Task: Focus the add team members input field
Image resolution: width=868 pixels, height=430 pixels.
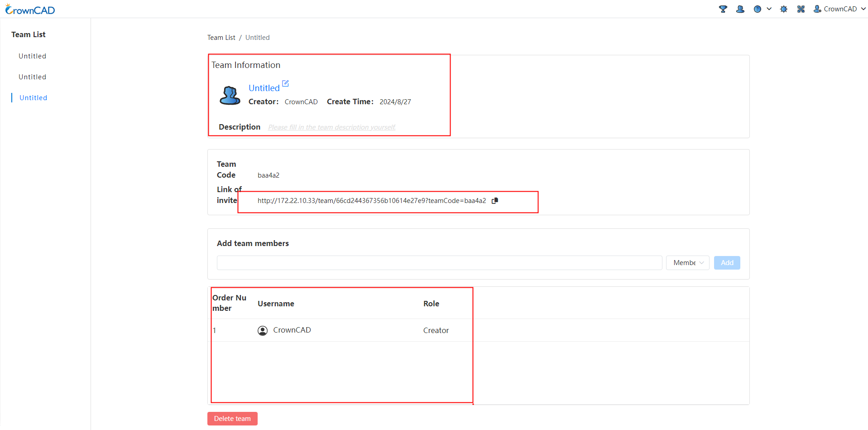Action: point(440,263)
